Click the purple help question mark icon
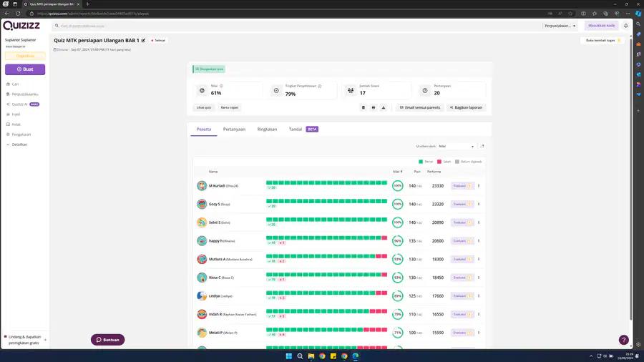The height and width of the screenshot is (362, 644). coord(623,340)
